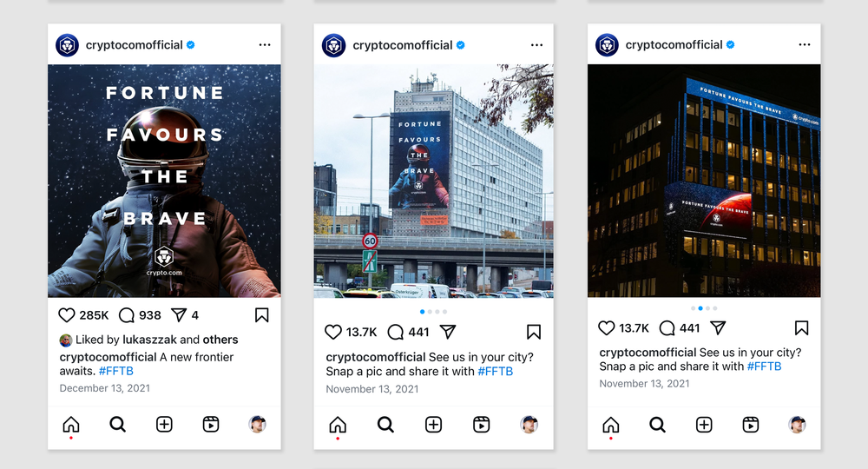Open cryptocomofficial avatar on daytime billboard post
This screenshot has width=868, height=469.
tap(334, 45)
